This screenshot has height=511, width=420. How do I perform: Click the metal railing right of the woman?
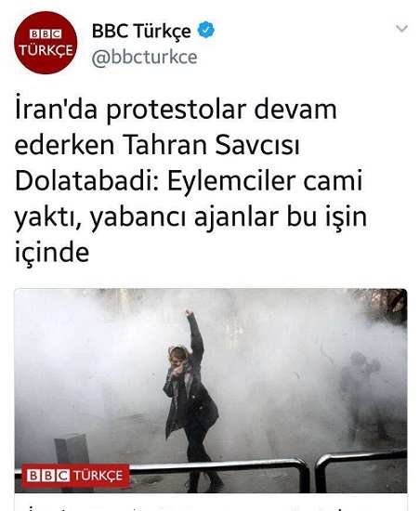pyautogui.click(x=361, y=468)
